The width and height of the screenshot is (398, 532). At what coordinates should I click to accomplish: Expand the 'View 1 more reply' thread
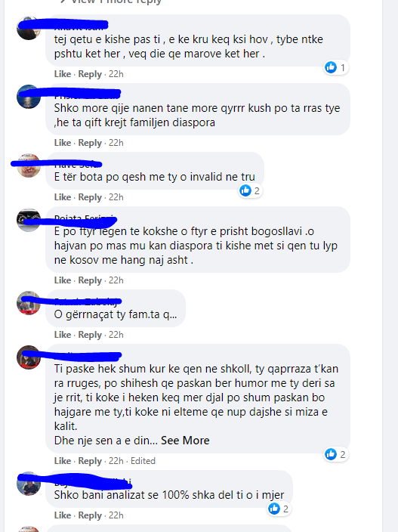111,2
